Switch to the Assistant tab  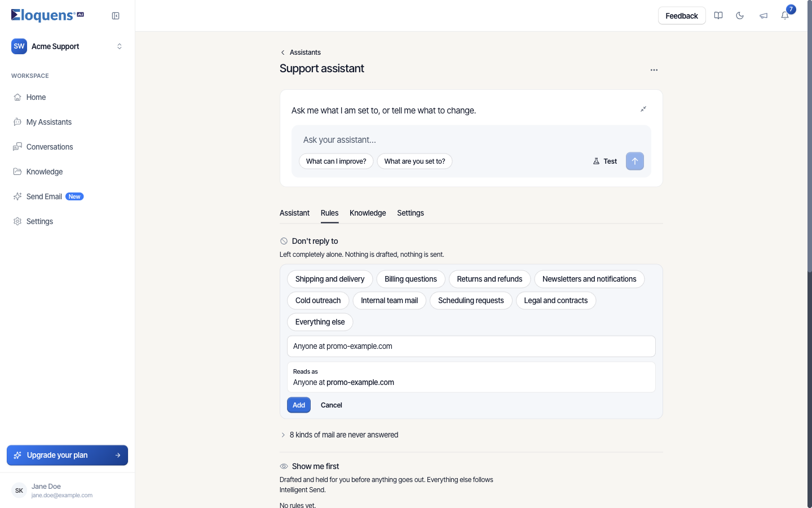294,213
